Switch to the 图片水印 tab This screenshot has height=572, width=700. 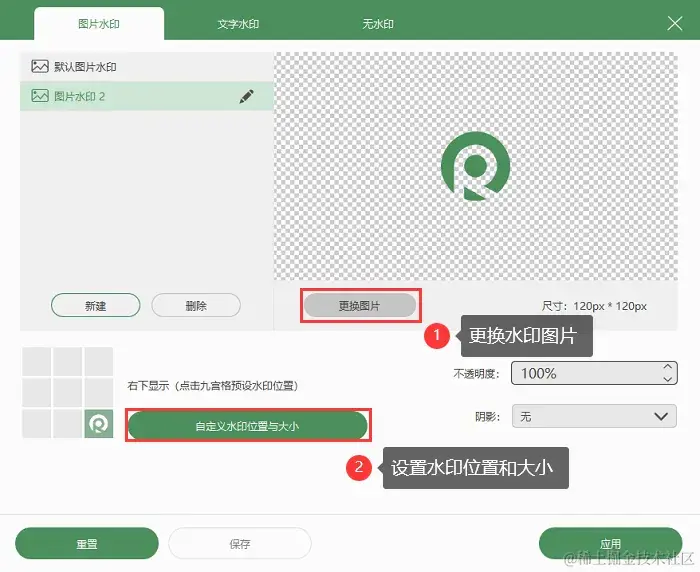99,24
